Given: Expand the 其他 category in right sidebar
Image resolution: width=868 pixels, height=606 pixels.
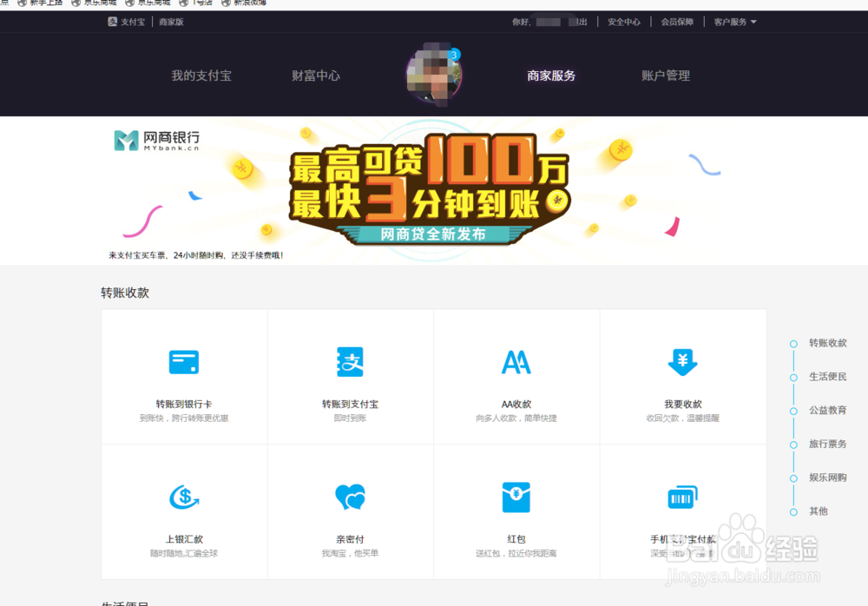Looking at the screenshot, I should point(792,511).
